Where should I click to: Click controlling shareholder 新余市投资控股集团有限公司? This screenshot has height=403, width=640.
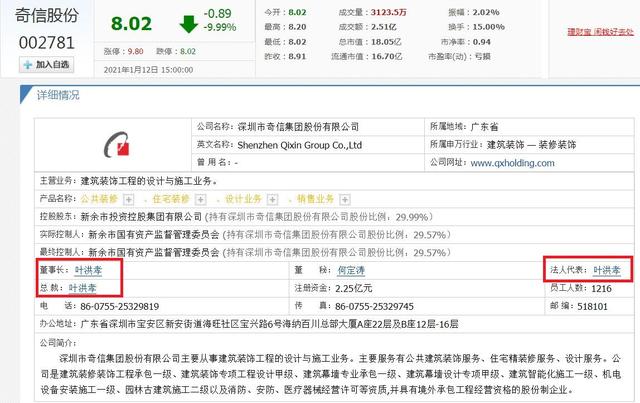[x=141, y=217]
